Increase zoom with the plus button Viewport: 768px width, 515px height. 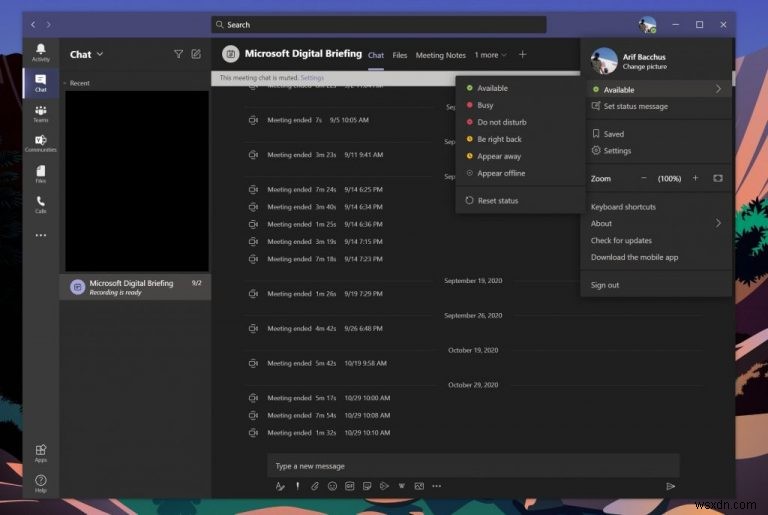(x=695, y=178)
